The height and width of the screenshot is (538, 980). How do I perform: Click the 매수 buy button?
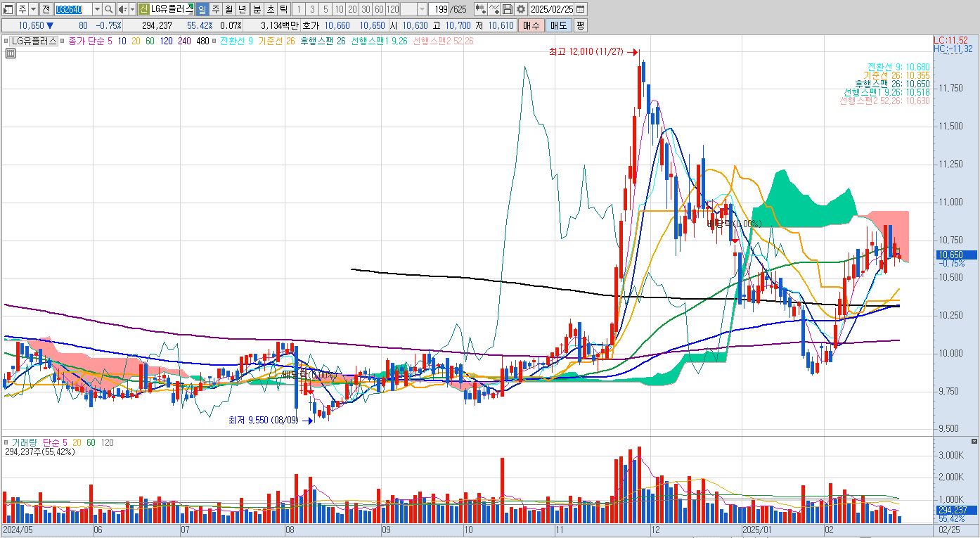click(x=531, y=25)
